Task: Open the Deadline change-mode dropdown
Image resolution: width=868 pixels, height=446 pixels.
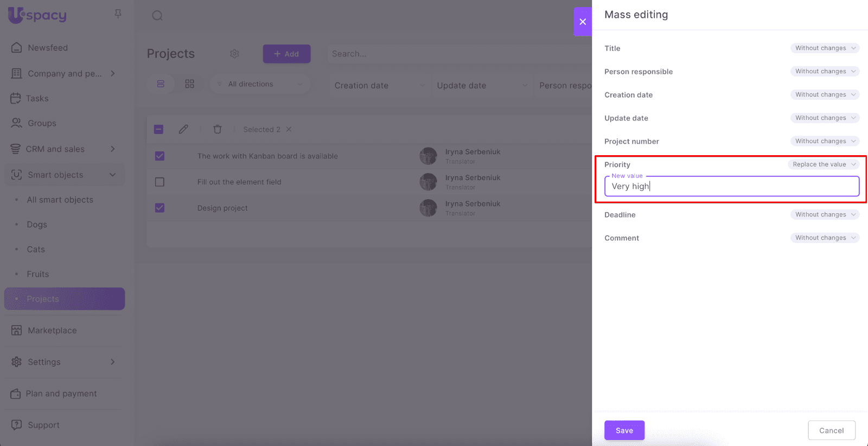Action: 825,215
